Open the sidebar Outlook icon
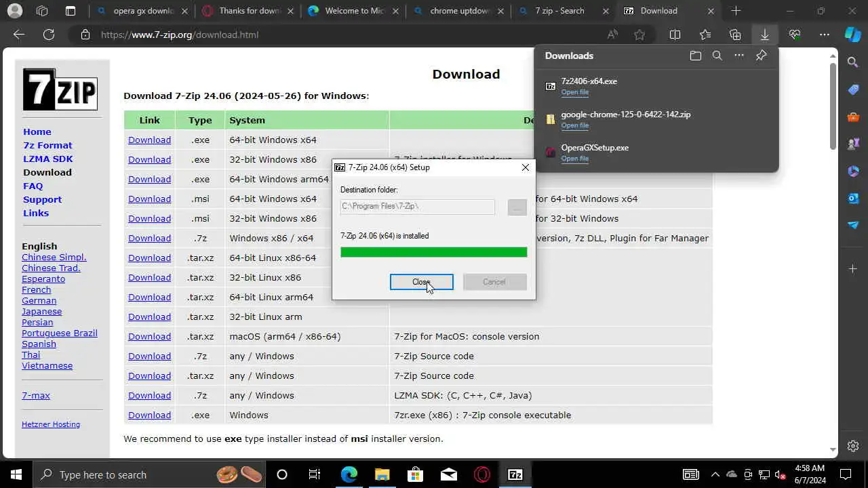Viewport: 868px width, 488px height. click(x=853, y=198)
